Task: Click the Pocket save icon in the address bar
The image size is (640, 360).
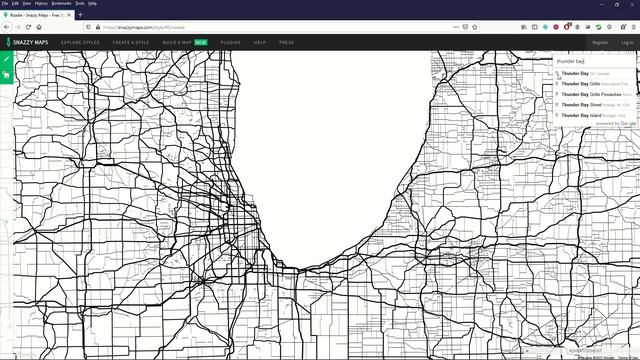Action: pos(465,27)
